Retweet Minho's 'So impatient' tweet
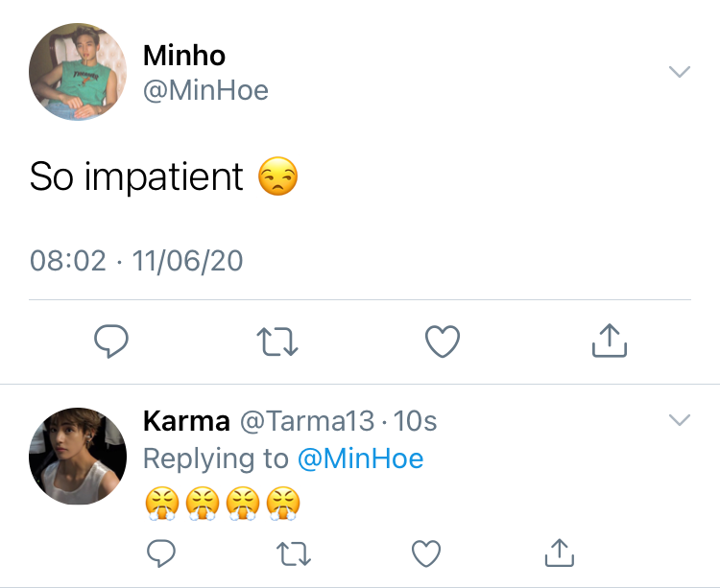720x588 pixels. coord(277,341)
